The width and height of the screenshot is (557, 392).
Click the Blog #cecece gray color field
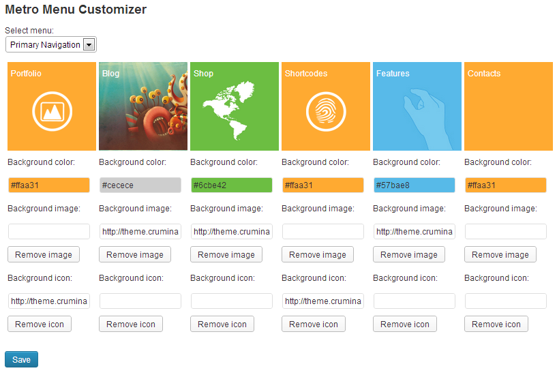140,185
